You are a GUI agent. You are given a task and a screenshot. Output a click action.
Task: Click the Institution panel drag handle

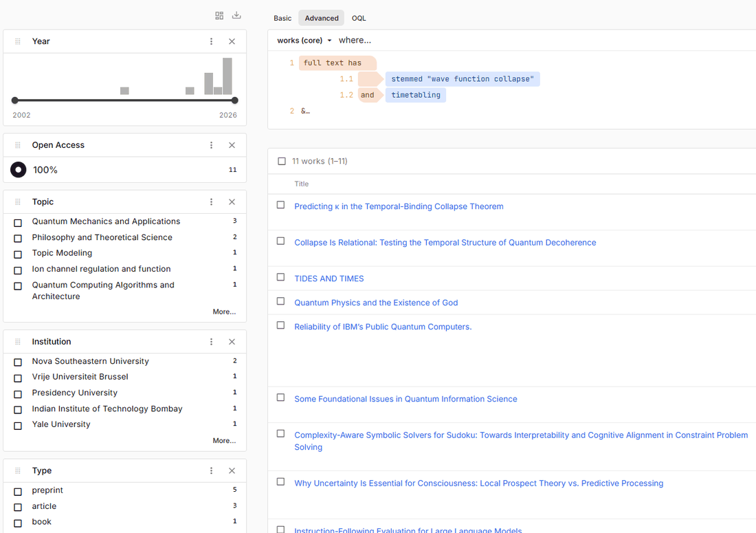click(18, 342)
